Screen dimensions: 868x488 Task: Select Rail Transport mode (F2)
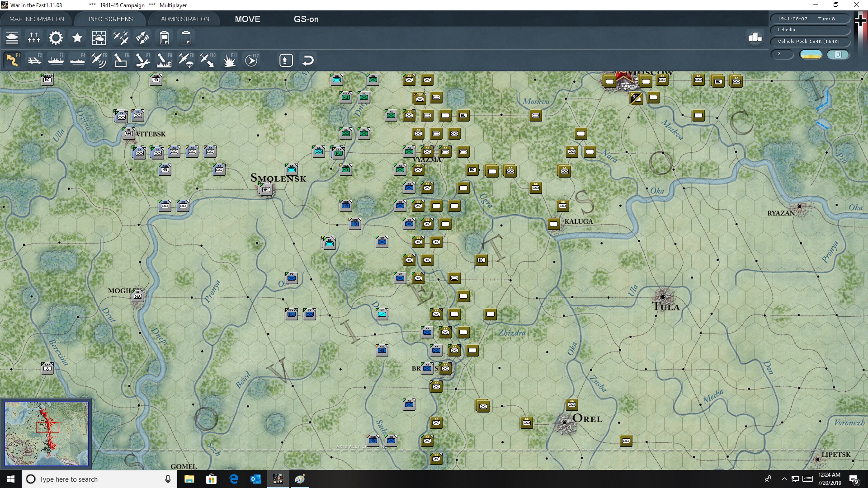(x=34, y=60)
